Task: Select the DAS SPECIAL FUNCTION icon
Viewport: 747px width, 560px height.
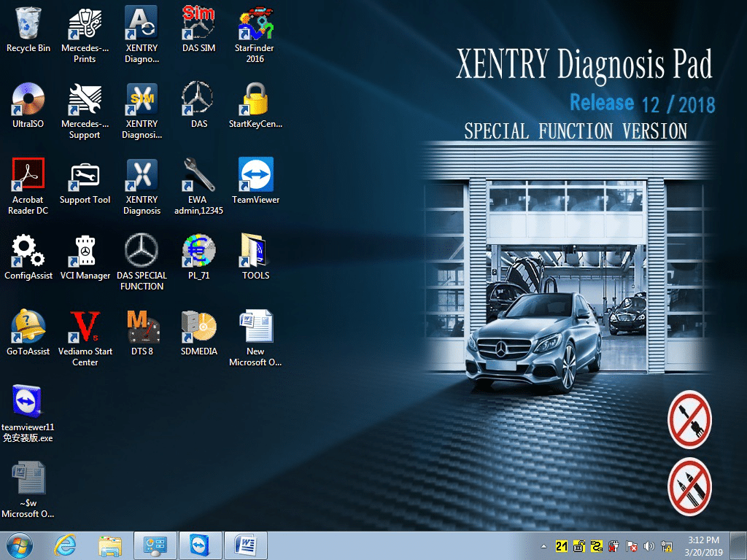Action: point(142,252)
